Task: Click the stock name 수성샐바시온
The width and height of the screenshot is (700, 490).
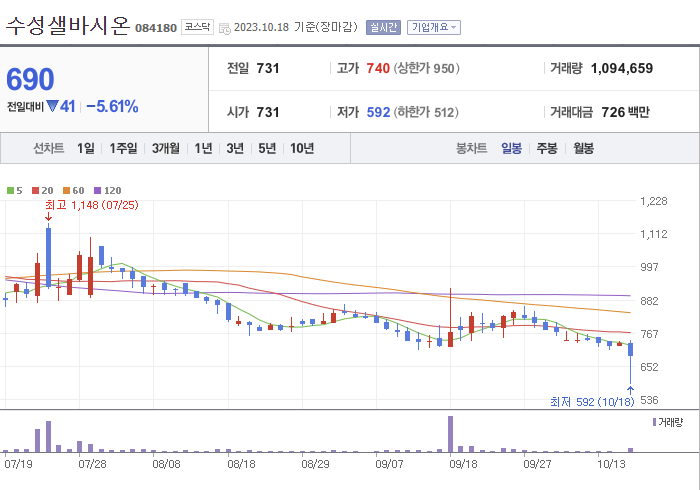Action: pos(67,25)
